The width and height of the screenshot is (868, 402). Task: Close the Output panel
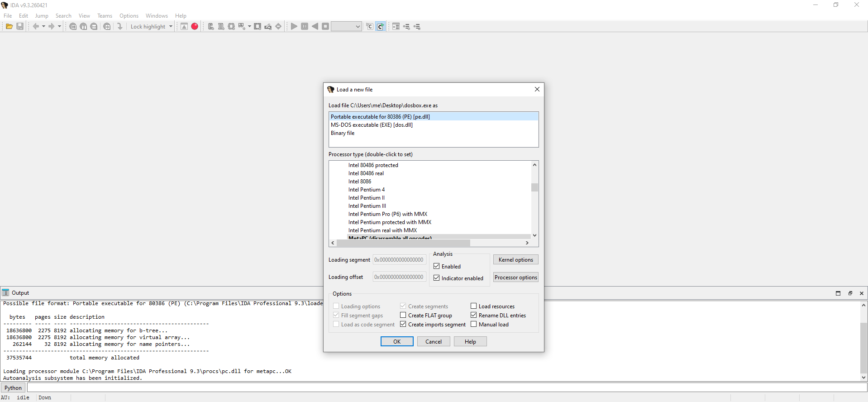(861, 293)
